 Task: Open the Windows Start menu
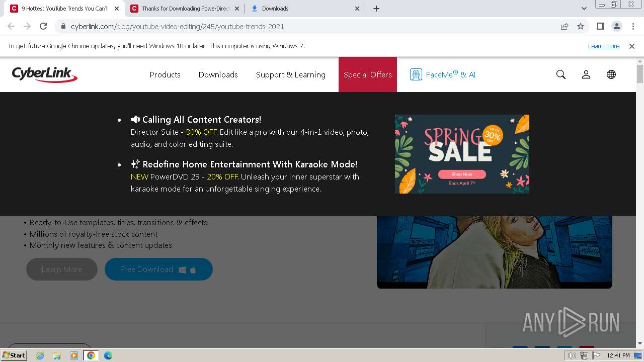pos(14,355)
